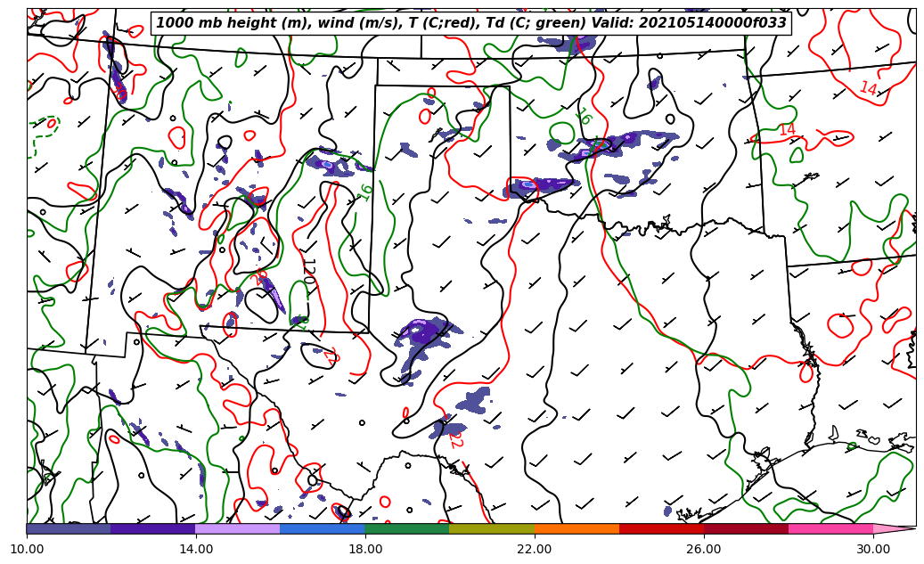924x564 pixels.
Task: Pick the blue 16–18 colorbar segment
Action: tap(323, 528)
